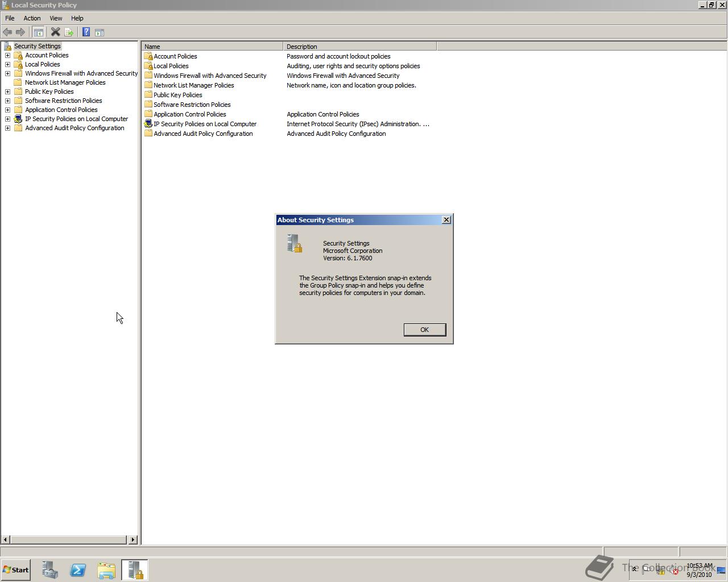Open Server Manager from taskbar
Viewport: 728px width, 582px height.
click(50, 570)
